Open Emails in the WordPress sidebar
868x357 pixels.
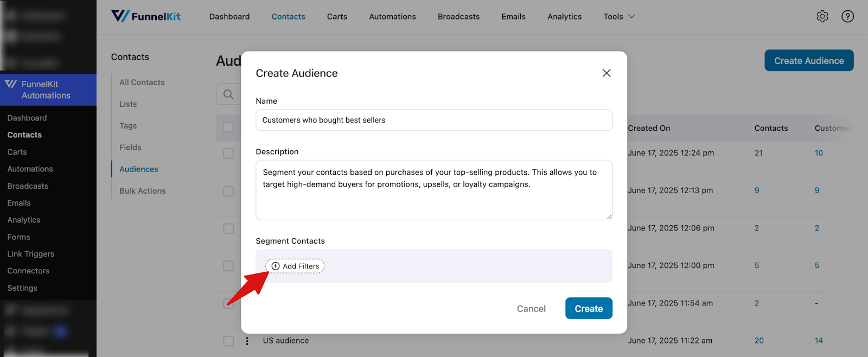19,202
